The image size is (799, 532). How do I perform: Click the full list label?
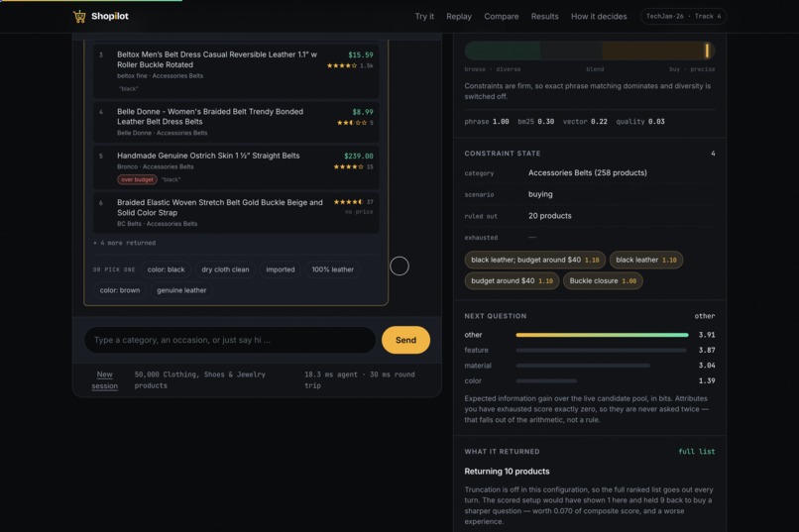pyautogui.click(x=697, y=452)
